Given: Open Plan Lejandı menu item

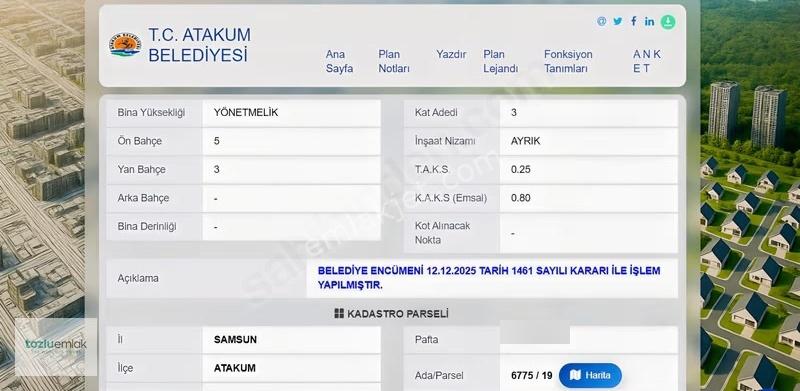Looking at the screenshot, I should point(501,61).
